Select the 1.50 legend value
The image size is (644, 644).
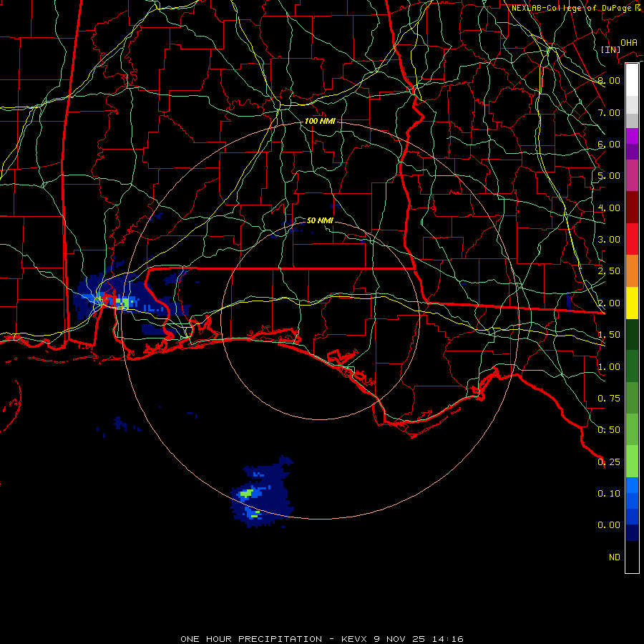point(609,335)
